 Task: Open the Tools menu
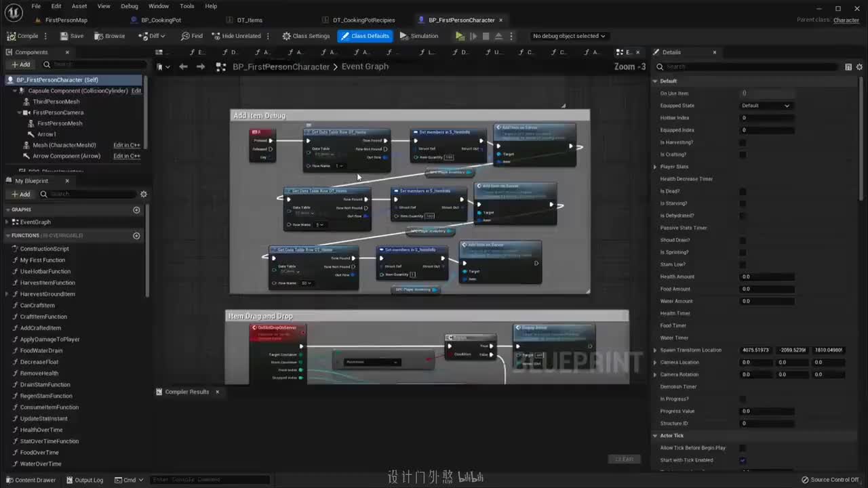(187, 6)
